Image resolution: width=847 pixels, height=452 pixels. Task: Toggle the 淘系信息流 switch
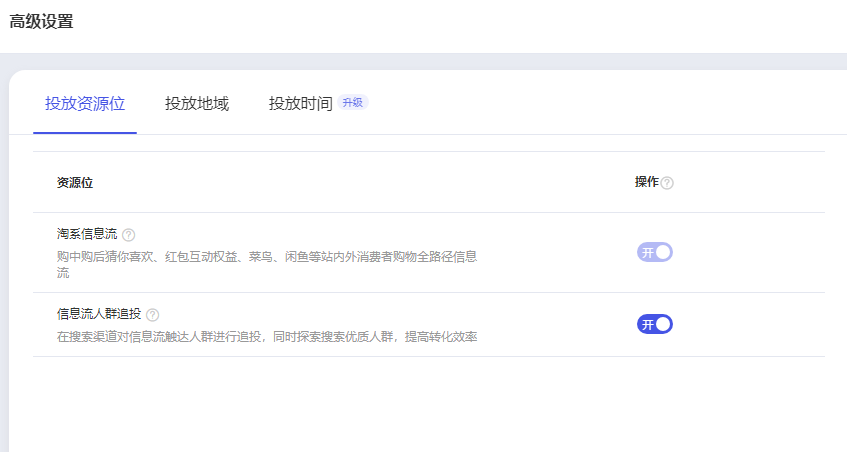655,252
